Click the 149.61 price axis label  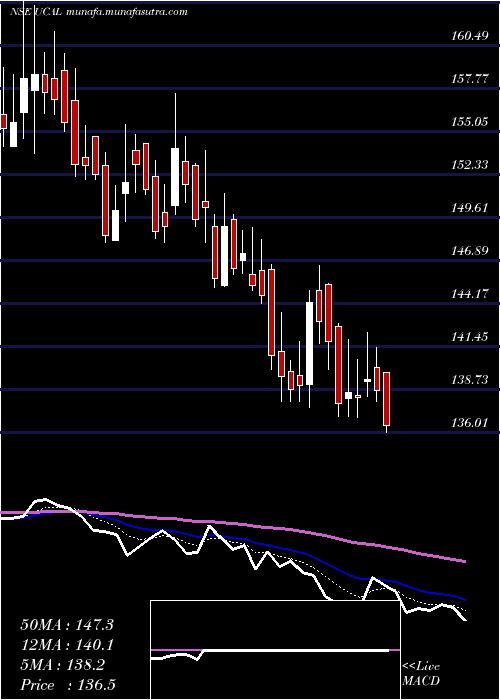468,208
